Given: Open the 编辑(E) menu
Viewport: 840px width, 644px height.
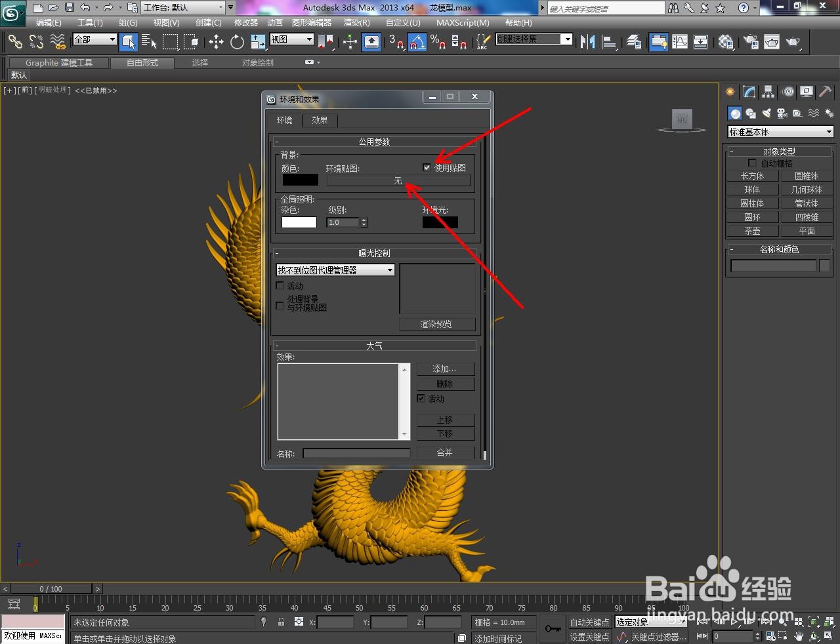Looking at the screenshot, I should [48, 23].
